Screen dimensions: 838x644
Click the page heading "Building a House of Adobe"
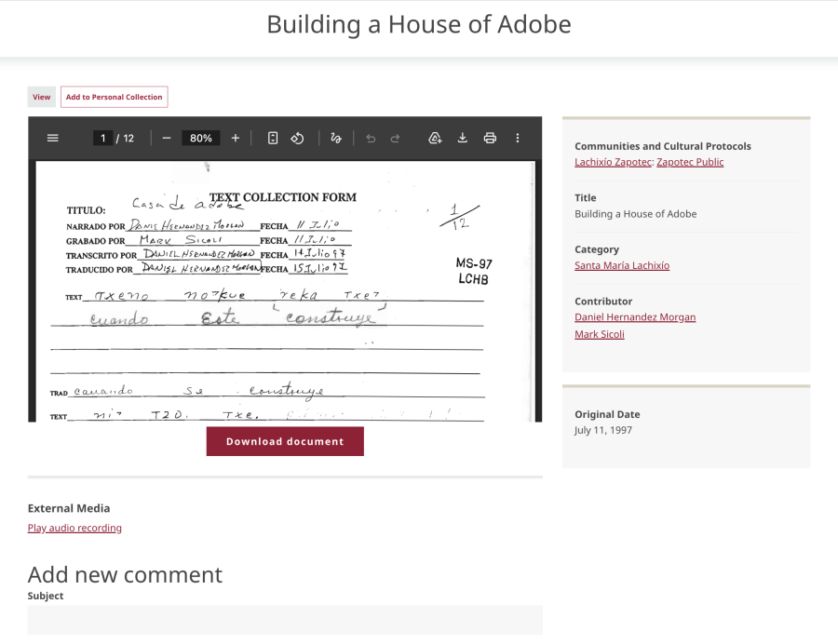[419, 24]
